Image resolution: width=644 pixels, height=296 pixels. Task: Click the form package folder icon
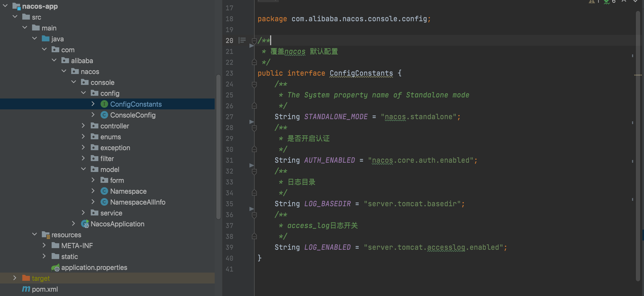pos(104,180)
